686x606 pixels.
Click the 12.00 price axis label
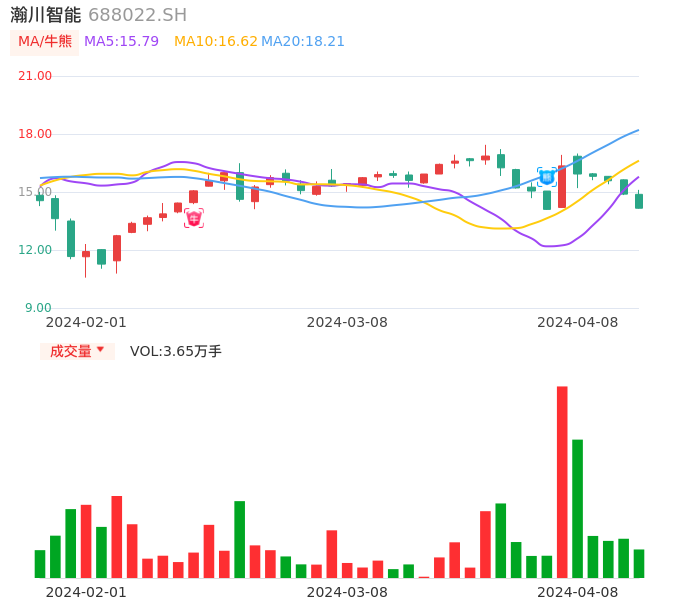[36, 250]
